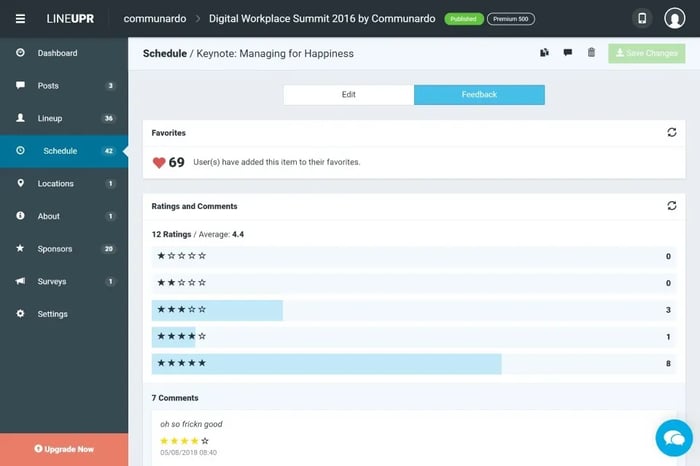Open the live chat bubble widget
The image size is (700, 466).
pyautogui.click(x=674, y=438)
